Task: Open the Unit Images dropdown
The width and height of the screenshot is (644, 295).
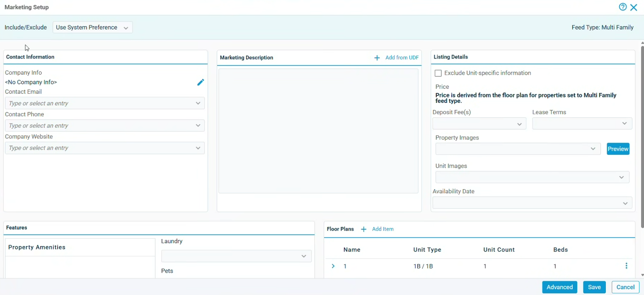Action: click(x=533, y=177)
